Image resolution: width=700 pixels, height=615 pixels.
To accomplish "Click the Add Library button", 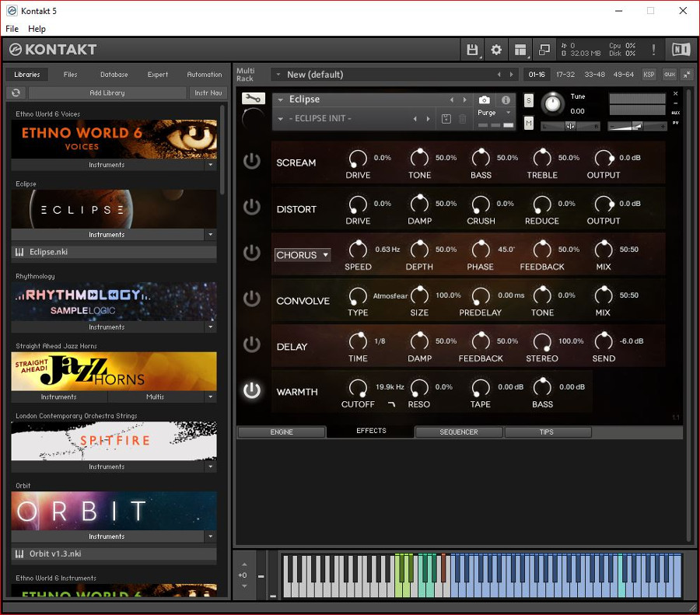I will 107,93.
